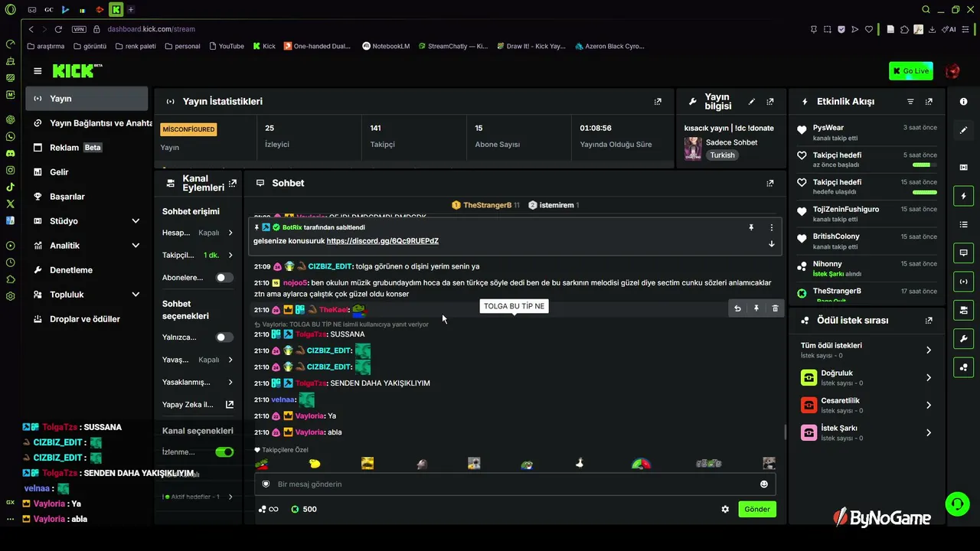Expand the Cesaretlilik reward requests
The image size is (980, 551).
866,405
